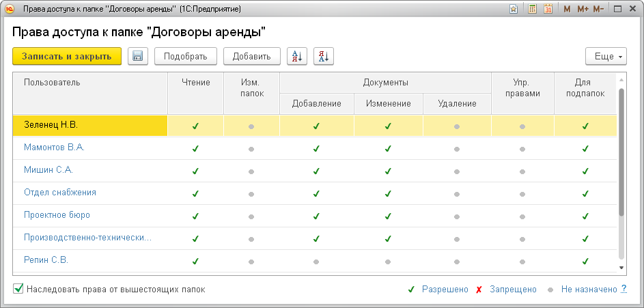Toggle Добавление for Мишин С.А.
The height and width of the screenshot is (308, 644).
[x=316, y=171]
